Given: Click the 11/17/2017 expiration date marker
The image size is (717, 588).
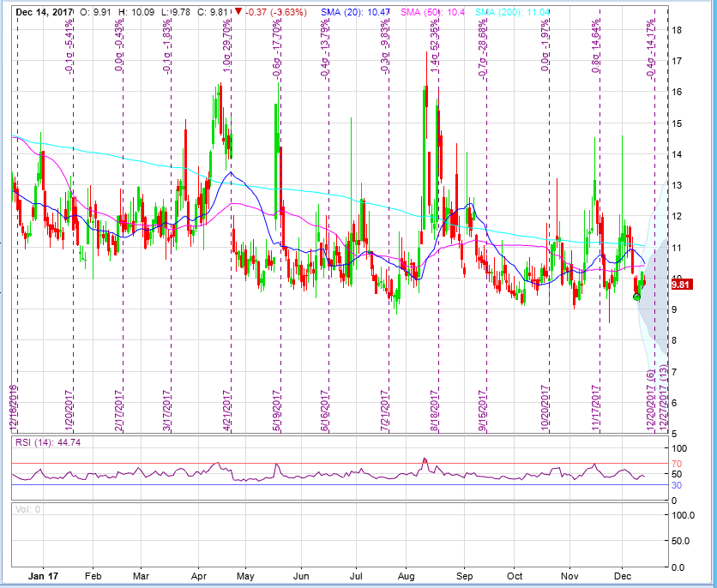Looking at the screenshot, I should pyautogui.click(x=595, y=409).
